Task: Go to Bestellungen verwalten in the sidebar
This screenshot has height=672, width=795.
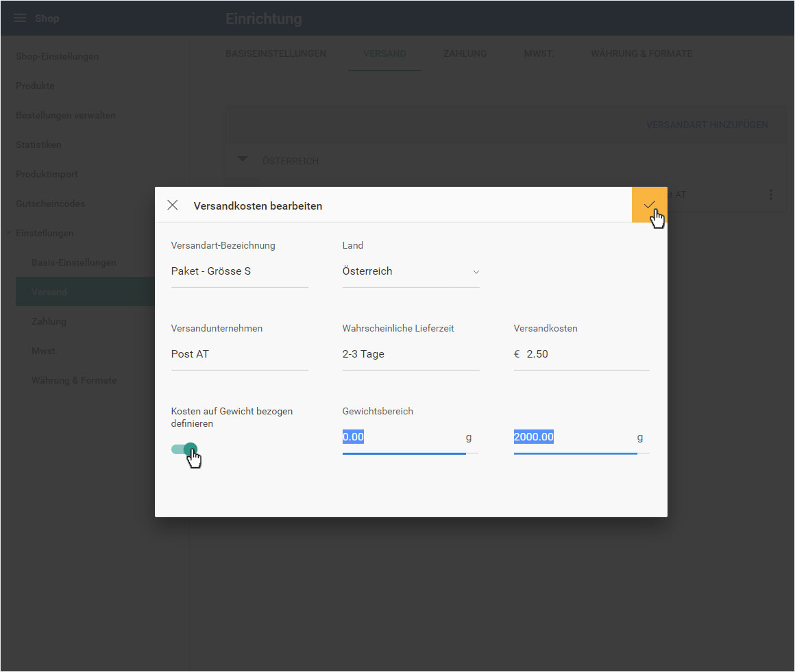Action: [66, 115]
